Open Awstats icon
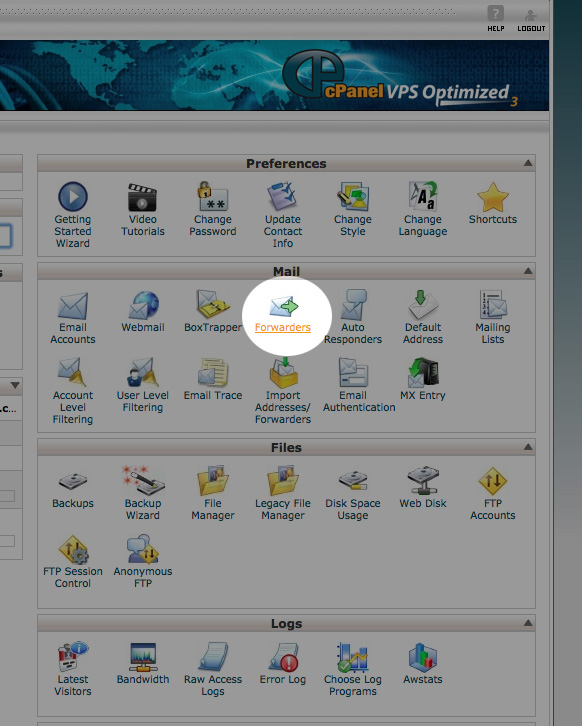The width and height of the screenshot is (582, 726). 423,657
